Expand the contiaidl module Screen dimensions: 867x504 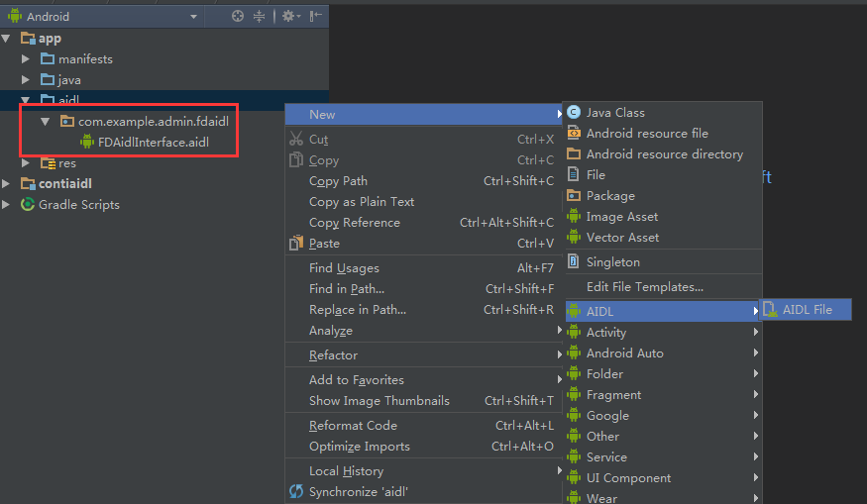[6, 183]
